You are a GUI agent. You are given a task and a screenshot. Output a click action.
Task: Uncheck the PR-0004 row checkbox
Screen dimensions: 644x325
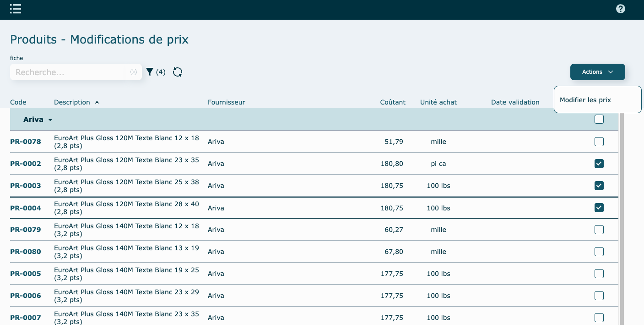click(x=599, y=208)
